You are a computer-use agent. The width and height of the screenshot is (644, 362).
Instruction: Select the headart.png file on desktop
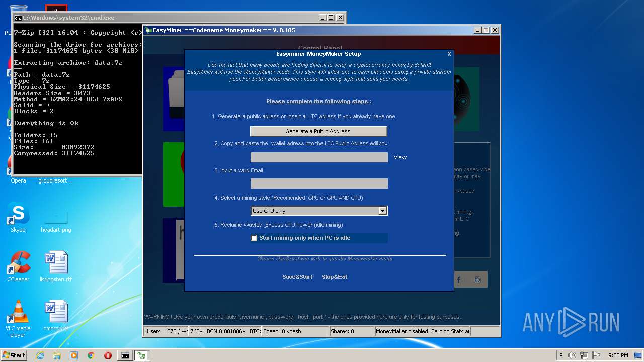pos(56,221)
